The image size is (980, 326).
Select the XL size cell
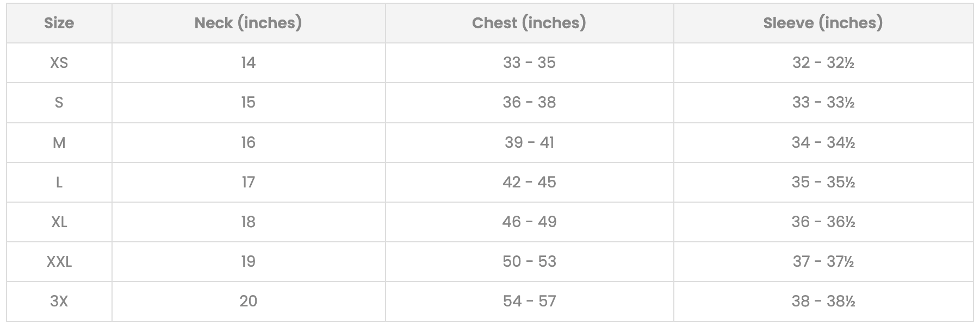59,222
